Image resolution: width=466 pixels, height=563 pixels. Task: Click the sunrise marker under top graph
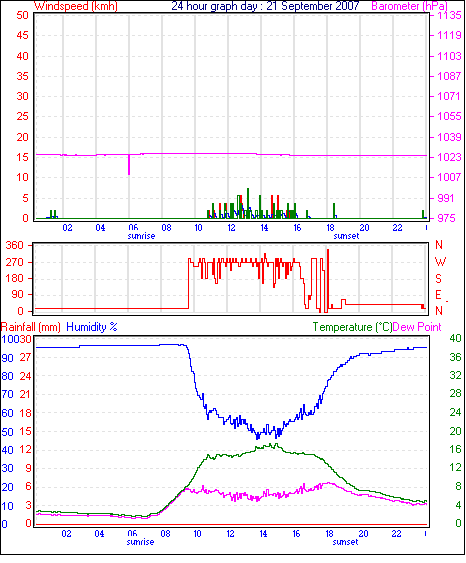141,236
